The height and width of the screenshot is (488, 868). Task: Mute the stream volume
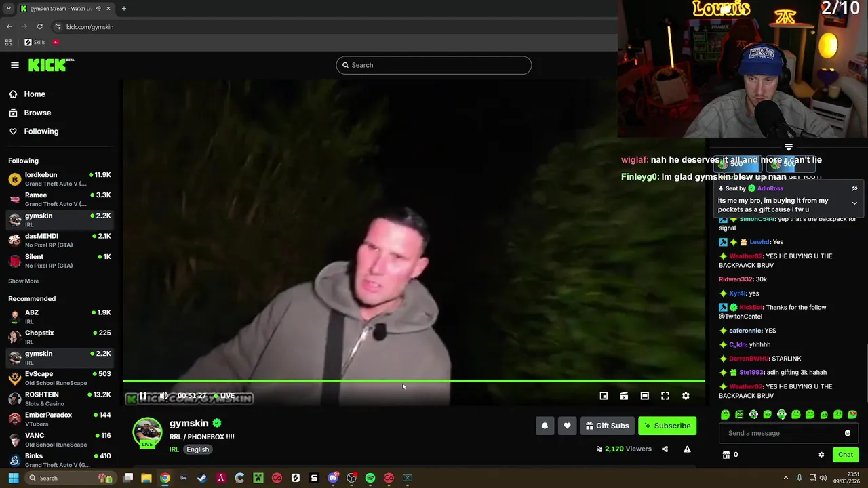pyautogui.click(x=163, y=396)
